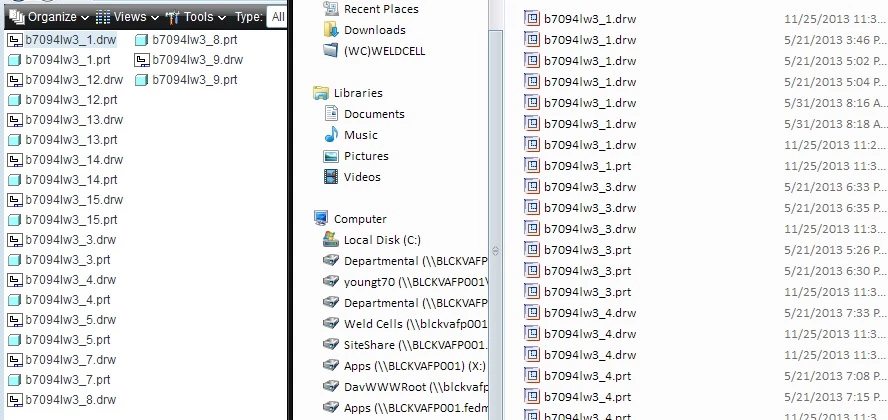888x420 pixels.
Task: Click the part icon of b7094lw3_5.prt
Action: [15, 340]
